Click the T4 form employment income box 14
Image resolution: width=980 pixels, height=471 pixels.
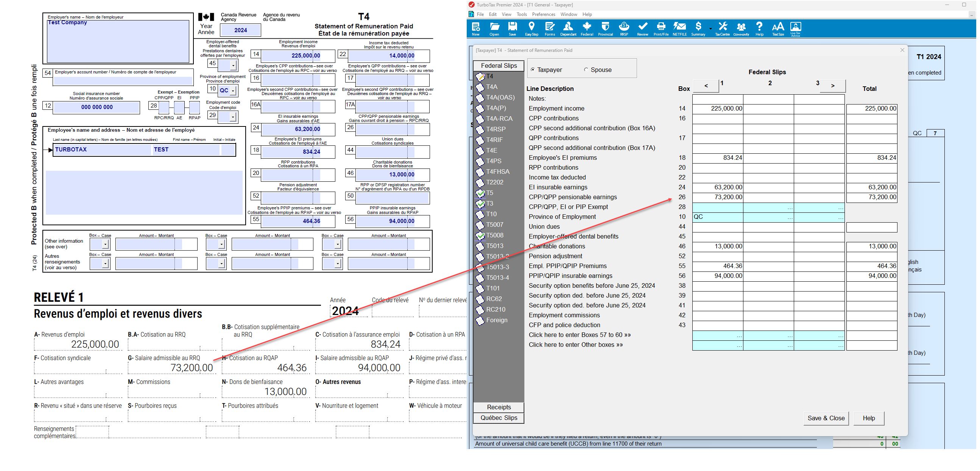coord(298,56)
